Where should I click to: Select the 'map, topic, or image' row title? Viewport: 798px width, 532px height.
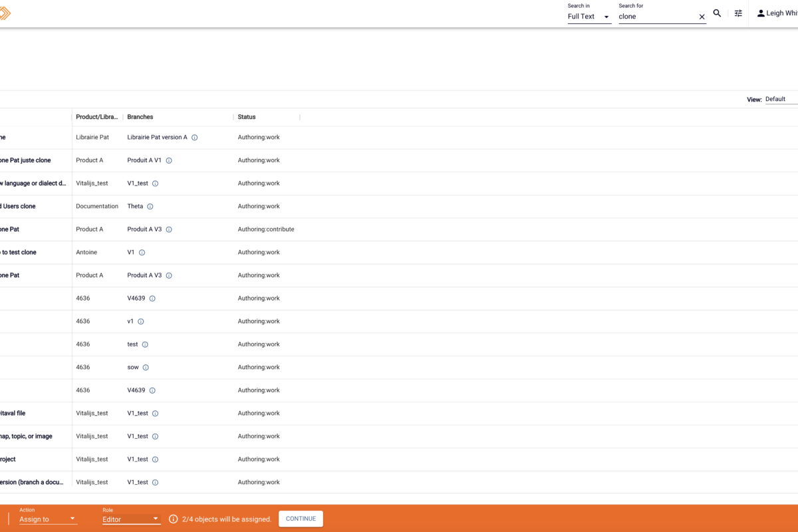pos(26,436)
